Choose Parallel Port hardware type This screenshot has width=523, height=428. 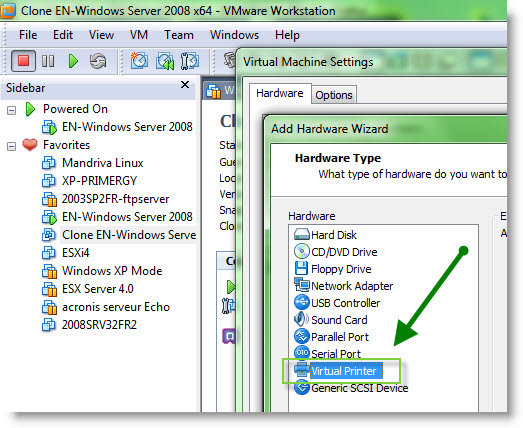coord(340,337)
